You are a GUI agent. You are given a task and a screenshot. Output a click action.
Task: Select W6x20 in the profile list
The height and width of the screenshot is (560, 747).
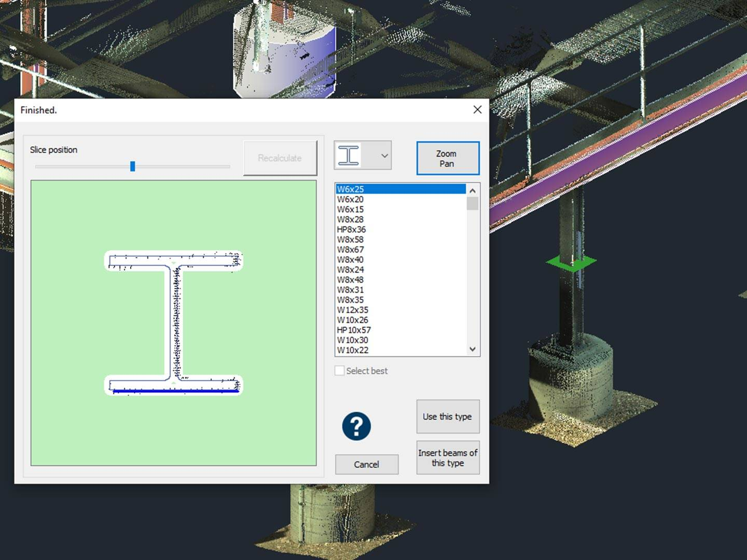(401, 199)
